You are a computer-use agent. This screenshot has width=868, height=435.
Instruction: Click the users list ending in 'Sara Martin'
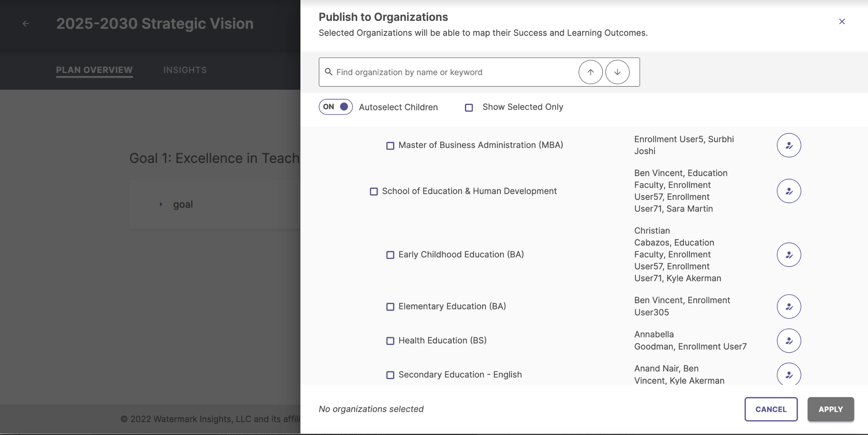(681, 191)
